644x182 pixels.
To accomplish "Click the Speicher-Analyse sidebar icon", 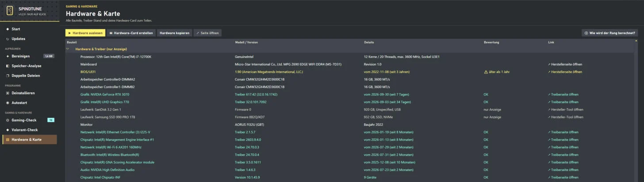I will pos(8,66).
